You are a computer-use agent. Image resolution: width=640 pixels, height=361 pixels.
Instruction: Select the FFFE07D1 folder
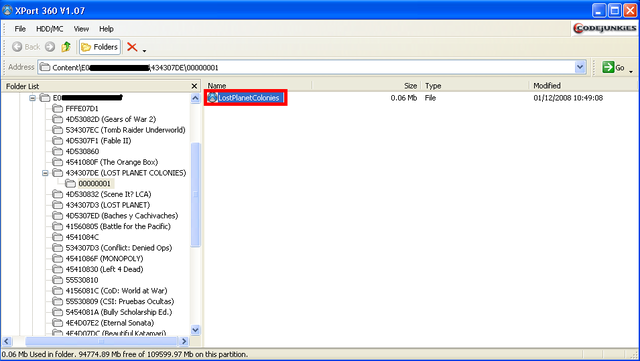82,109
